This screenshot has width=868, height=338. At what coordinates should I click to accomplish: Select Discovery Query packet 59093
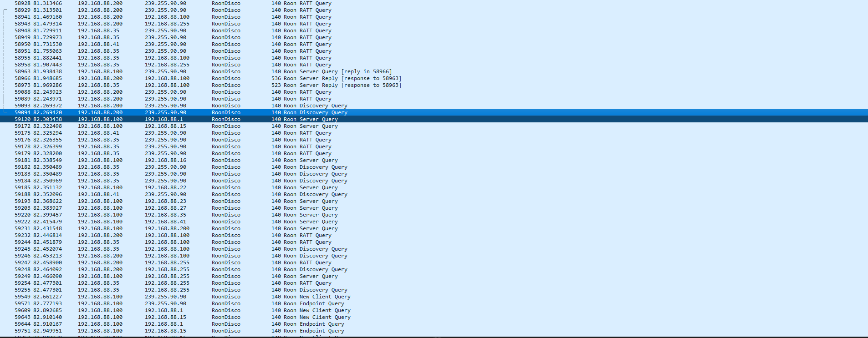(x=434, y=106)
